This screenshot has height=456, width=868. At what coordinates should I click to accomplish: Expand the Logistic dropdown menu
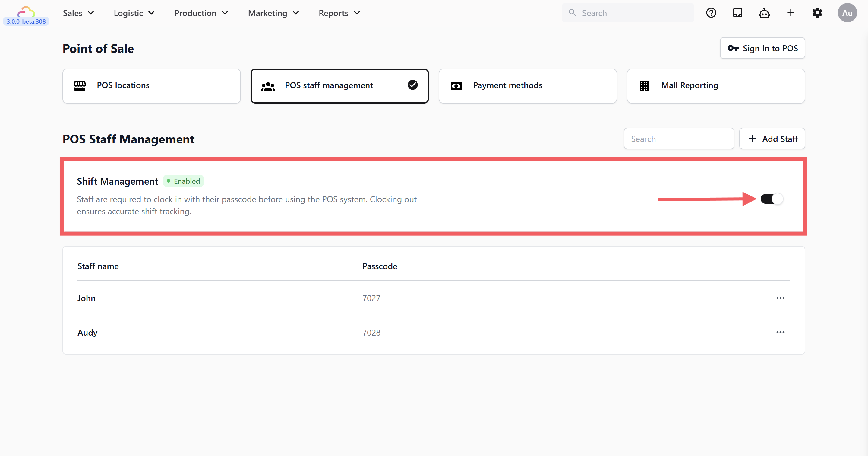pyautogui.click(x=134, y=13)
